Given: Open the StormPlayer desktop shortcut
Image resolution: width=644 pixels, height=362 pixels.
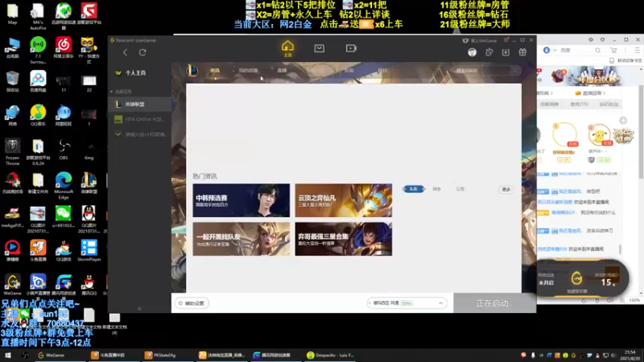Looking at the screenshot, I should coord(89,251).
